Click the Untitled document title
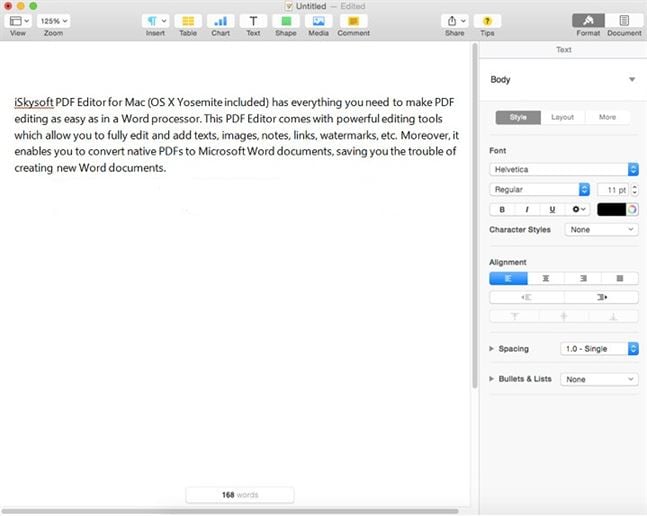Viewport: 647px width, 516px height. [311, 6]
